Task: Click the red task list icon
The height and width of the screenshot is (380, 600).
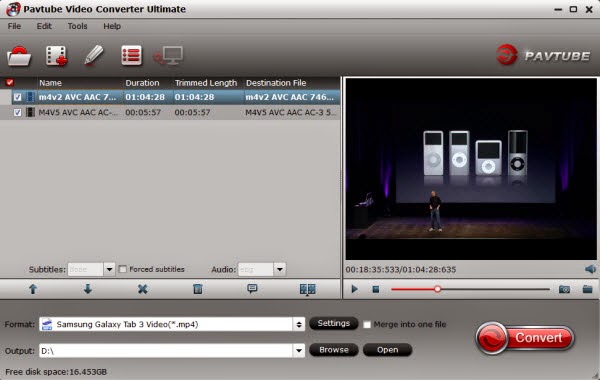Action: [x=131, y=55]
